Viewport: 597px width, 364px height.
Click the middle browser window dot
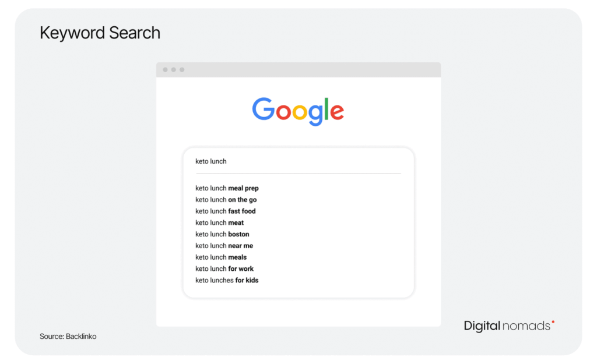point(174,70)
